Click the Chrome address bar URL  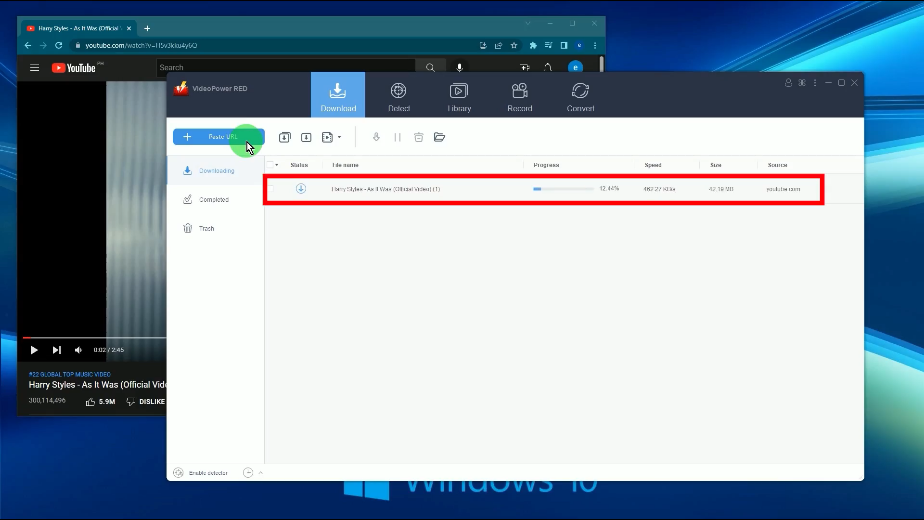(x=141, y=45)
